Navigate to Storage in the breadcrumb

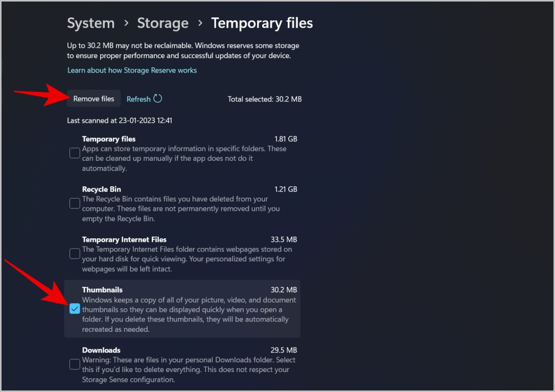pos(163,23)
